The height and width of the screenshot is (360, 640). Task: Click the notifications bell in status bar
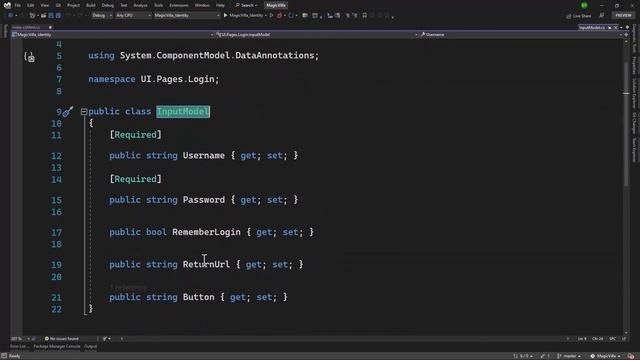(x=631, y=356)
